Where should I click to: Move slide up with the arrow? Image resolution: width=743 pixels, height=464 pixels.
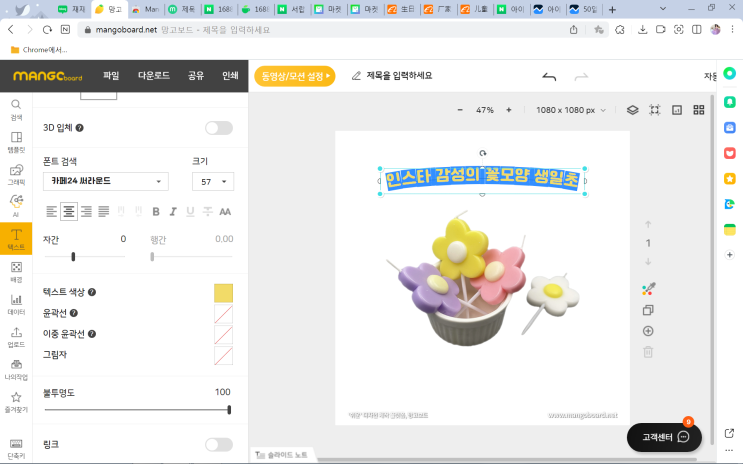pyautogui.click(x=648, y=225)
